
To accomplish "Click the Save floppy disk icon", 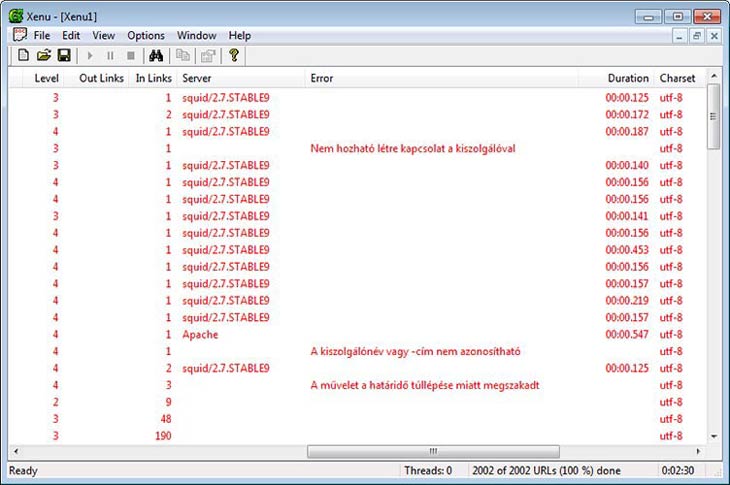I will tap(63, 56).
